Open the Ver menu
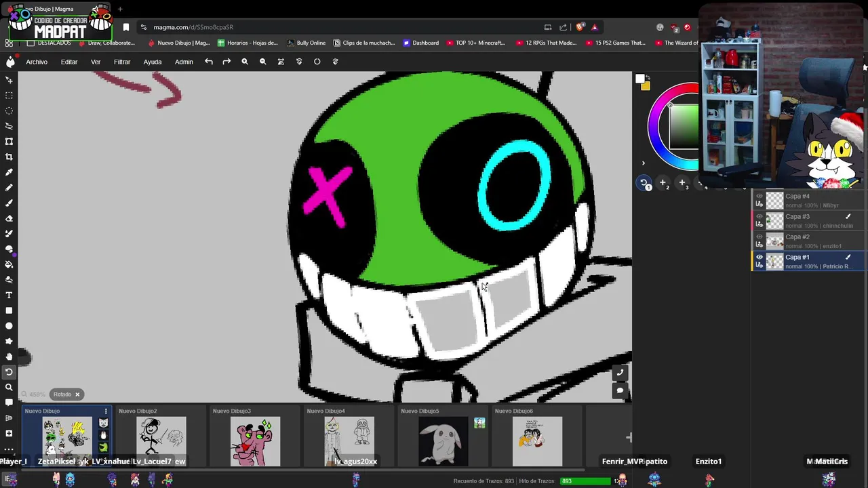This screenshot has width=868, height=488. click(x=96, y=62)
